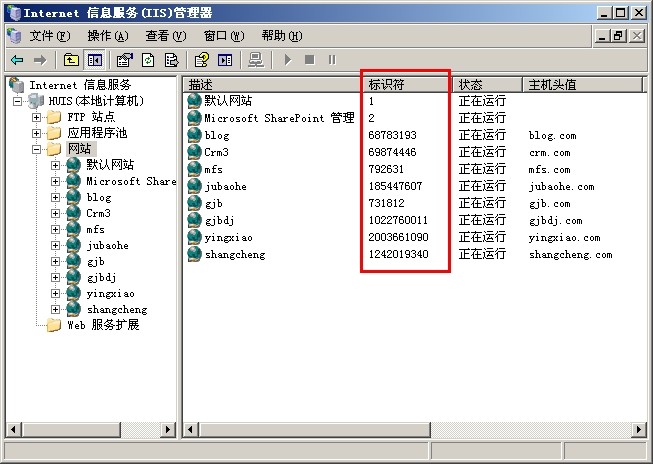
Task: Click right scroll arrow of list pane
Action: point(638,429)
